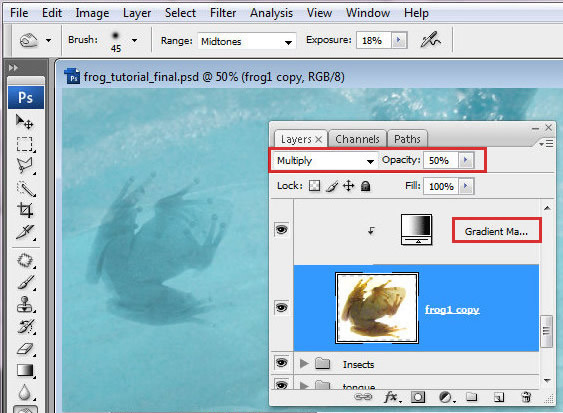
Task: Expand the tongue group
Action: (x=304, y=385)
